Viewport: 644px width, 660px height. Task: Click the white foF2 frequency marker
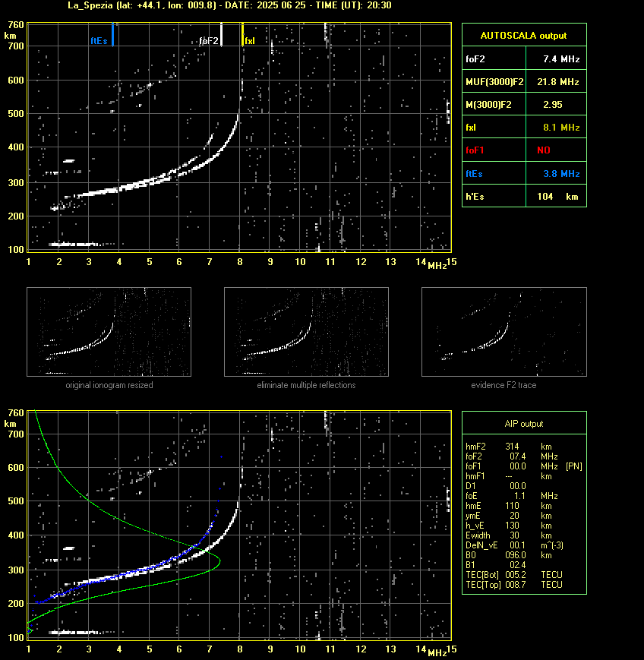(x=222, y=34)
